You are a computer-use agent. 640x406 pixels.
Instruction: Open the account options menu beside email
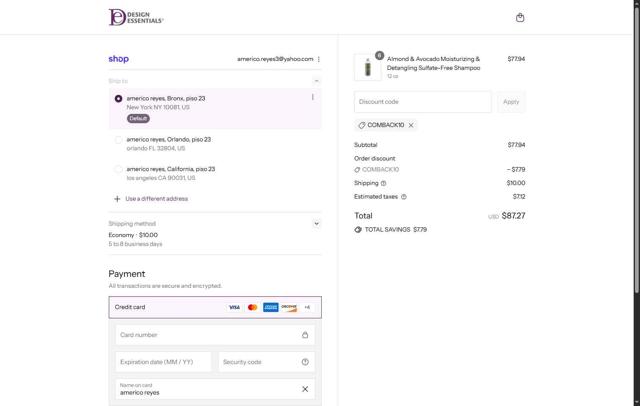[x=319, y=59]
